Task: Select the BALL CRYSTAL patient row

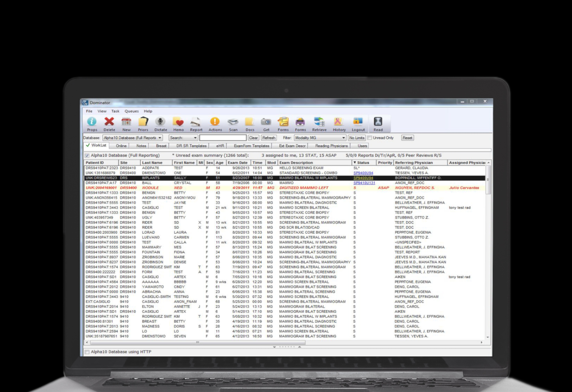Action: tap(285, 183)
